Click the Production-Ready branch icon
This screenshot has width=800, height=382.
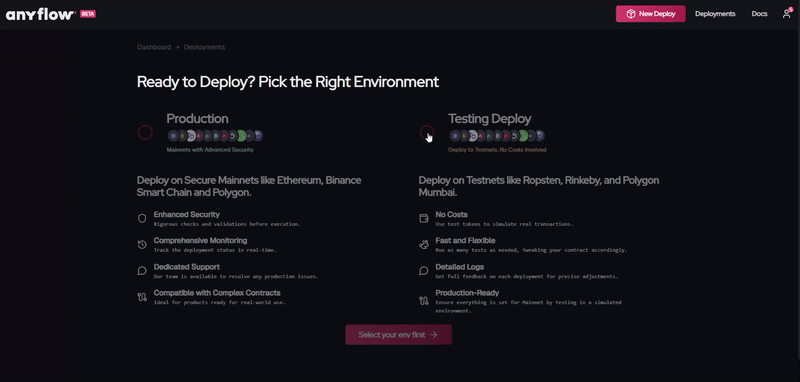click(423, 300)
